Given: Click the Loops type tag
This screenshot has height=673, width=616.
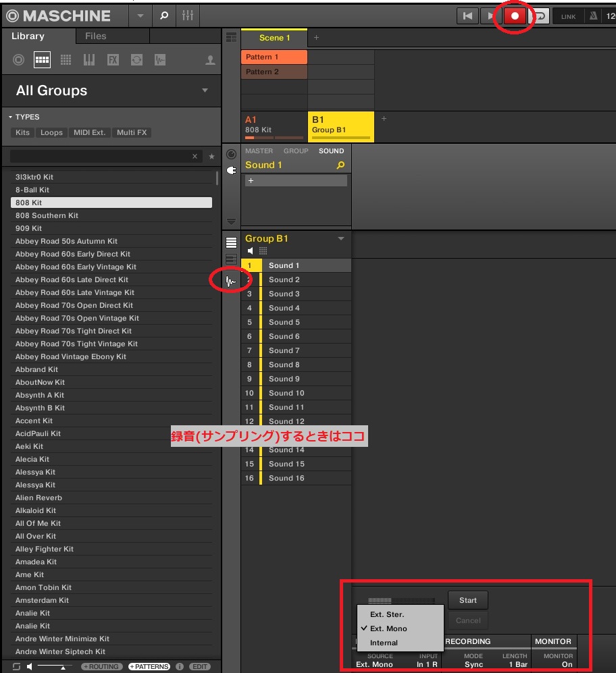Looking at the screenshot, I should coord(51,132).
